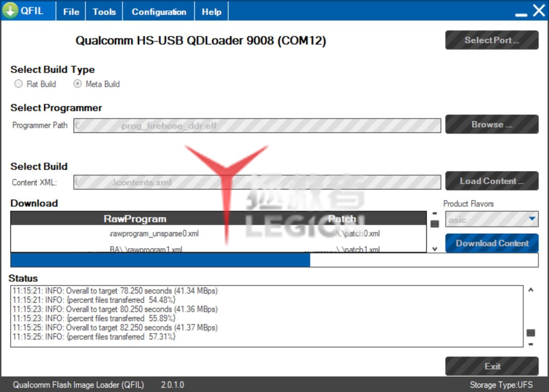Open the File menu
Viewport: 549px width, 392px height.
tap(71, 12)
